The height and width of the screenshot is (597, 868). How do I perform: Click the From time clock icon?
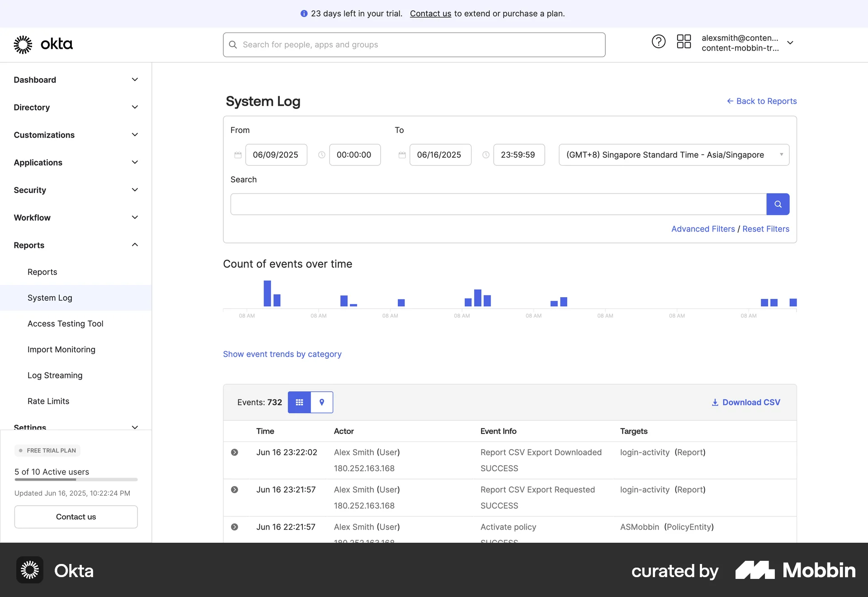click(321, 155)
